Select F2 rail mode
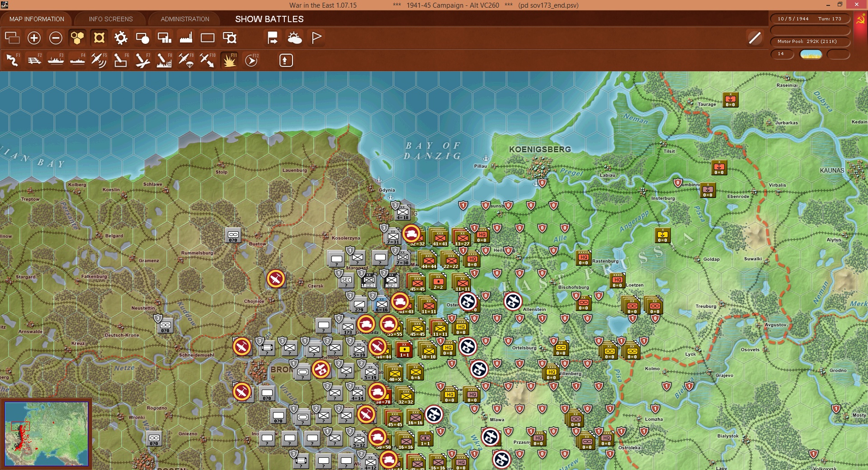 pyautogui.click(x=34, y=60)
